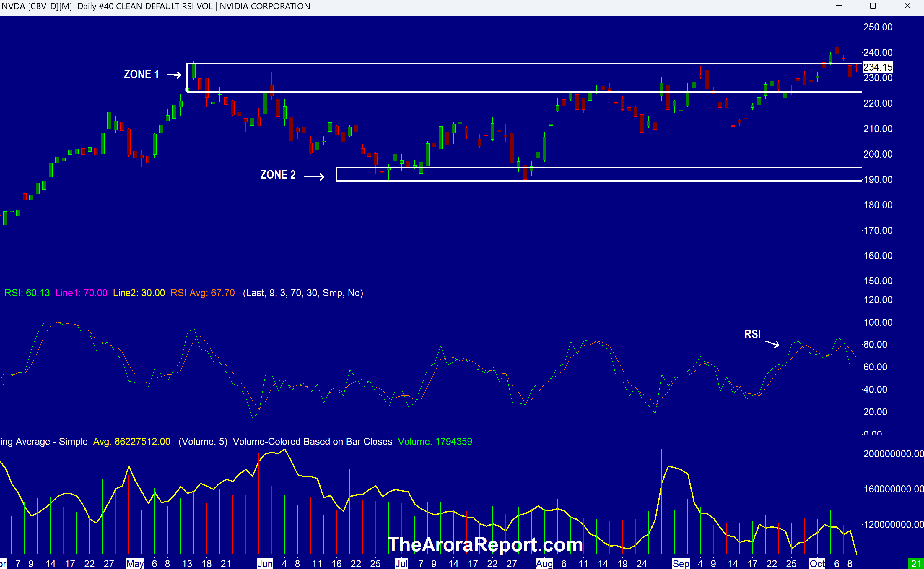This screenshot has height=569, width=924.
Task: Click the Aug month marker on time axis
Action: [544, 564]
